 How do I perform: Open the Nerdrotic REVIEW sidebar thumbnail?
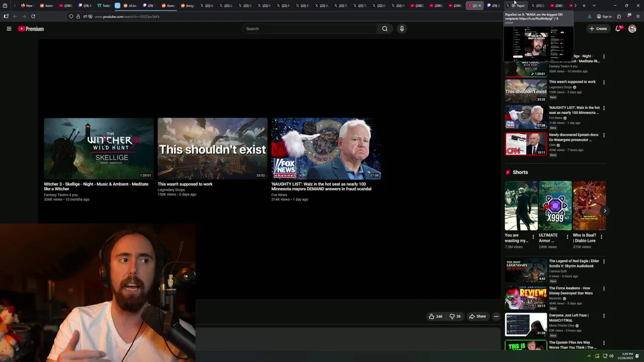[526, 297]
